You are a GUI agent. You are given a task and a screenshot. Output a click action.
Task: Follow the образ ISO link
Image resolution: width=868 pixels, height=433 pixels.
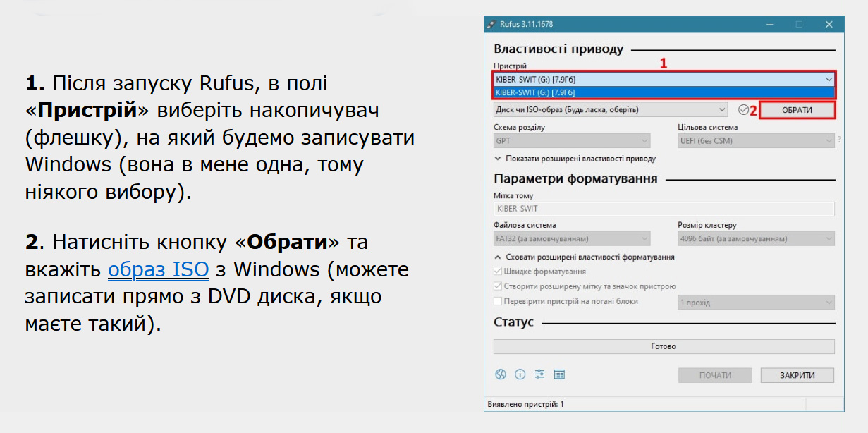coord(158,270)
